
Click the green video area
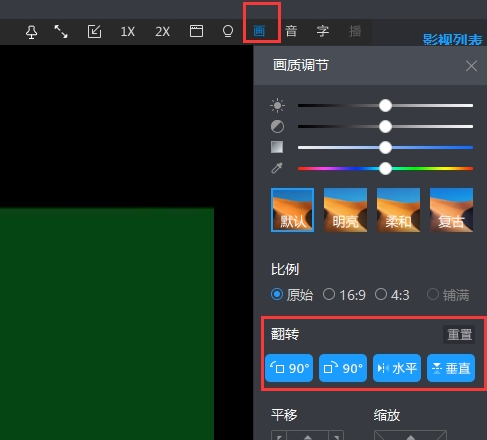[107, 324]
